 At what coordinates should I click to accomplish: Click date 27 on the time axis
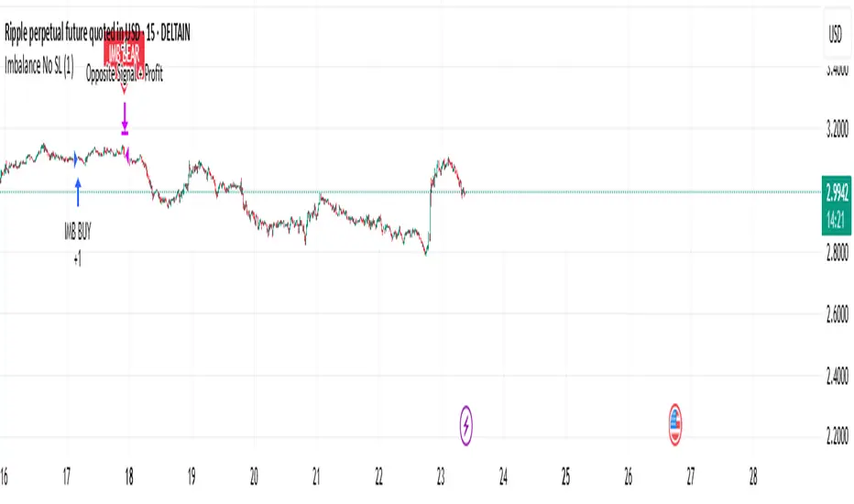click(691, 477)
